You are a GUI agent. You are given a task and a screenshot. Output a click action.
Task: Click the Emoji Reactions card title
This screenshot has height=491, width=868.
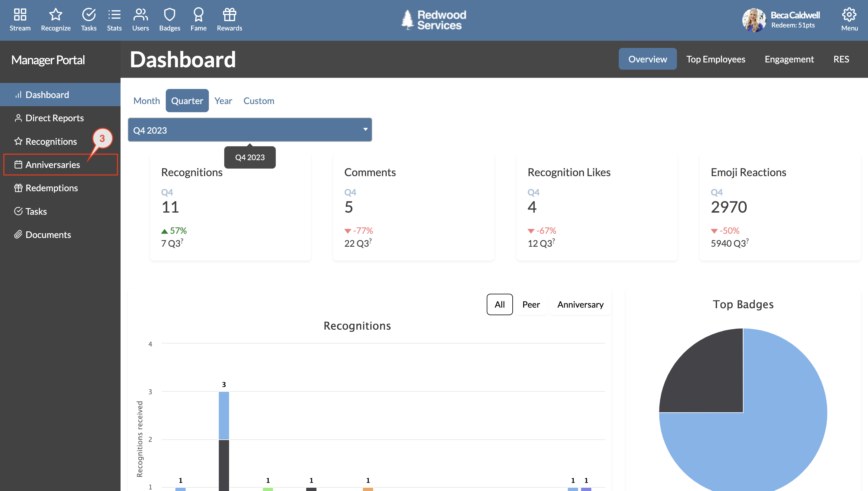point(748,172)
